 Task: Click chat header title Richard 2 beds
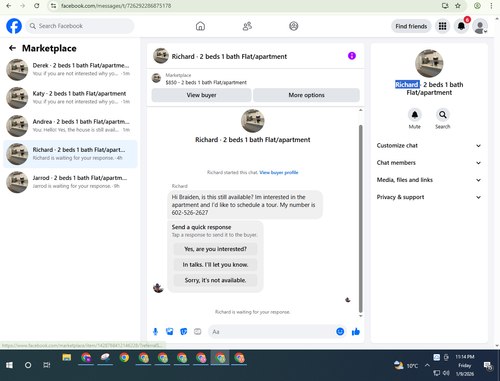(x=229, y=57)
